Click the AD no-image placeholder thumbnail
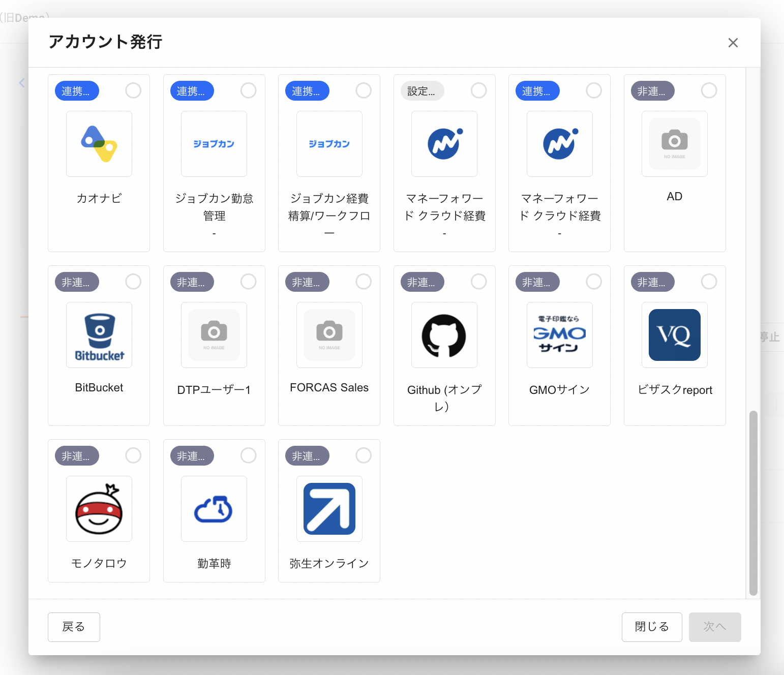The image size is (784, 675). click(x=674, y=144)
